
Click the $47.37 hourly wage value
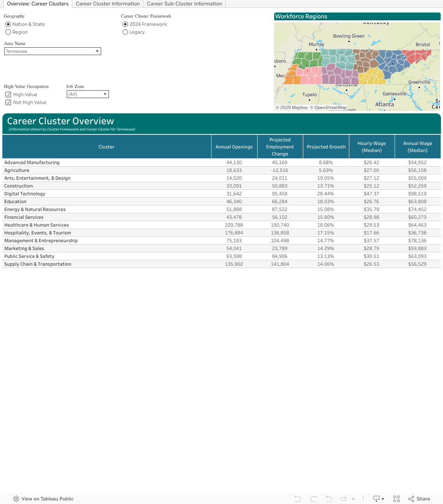pos(372,194)
